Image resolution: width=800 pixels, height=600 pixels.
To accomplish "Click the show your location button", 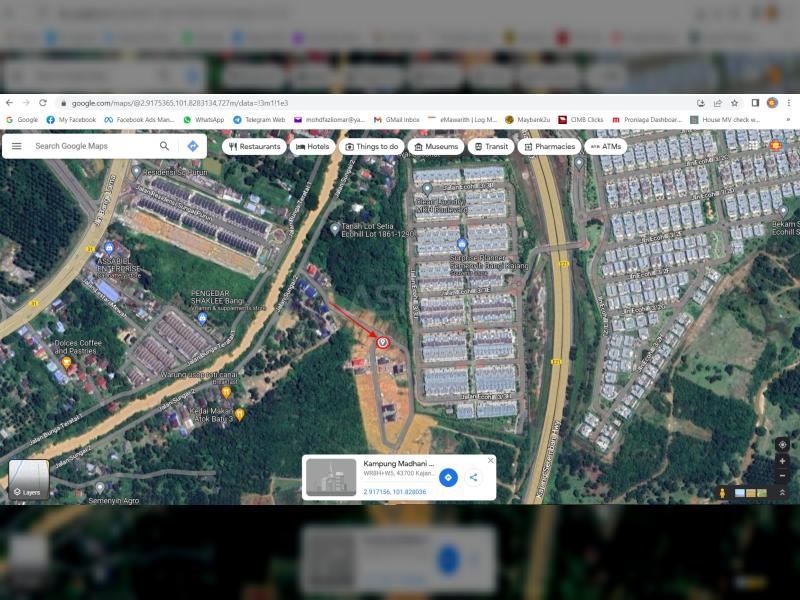I will (782, 444).
